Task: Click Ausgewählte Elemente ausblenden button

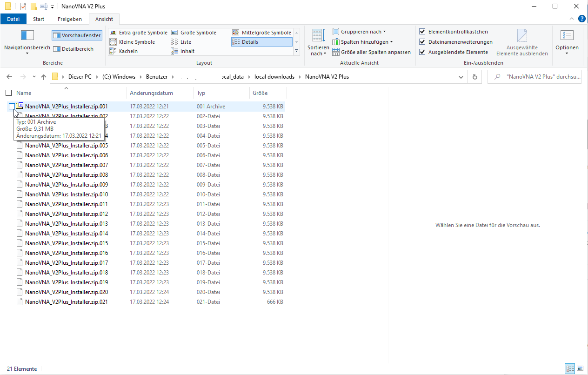Action: click(x=522, y=42)
